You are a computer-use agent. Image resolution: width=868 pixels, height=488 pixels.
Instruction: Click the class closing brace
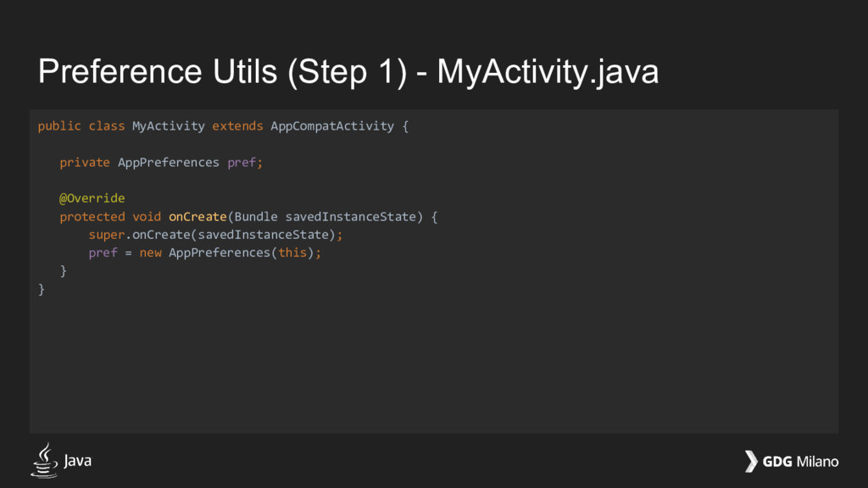41,290
